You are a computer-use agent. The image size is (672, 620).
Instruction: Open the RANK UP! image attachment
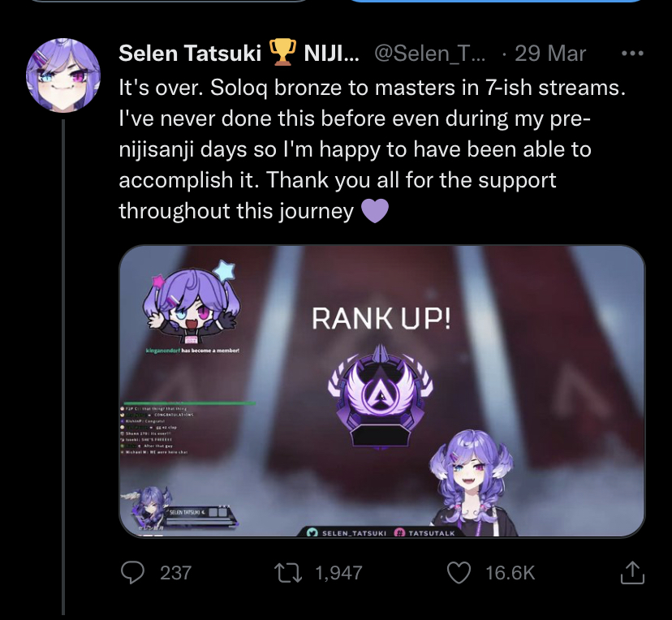[x=382, y=391]
